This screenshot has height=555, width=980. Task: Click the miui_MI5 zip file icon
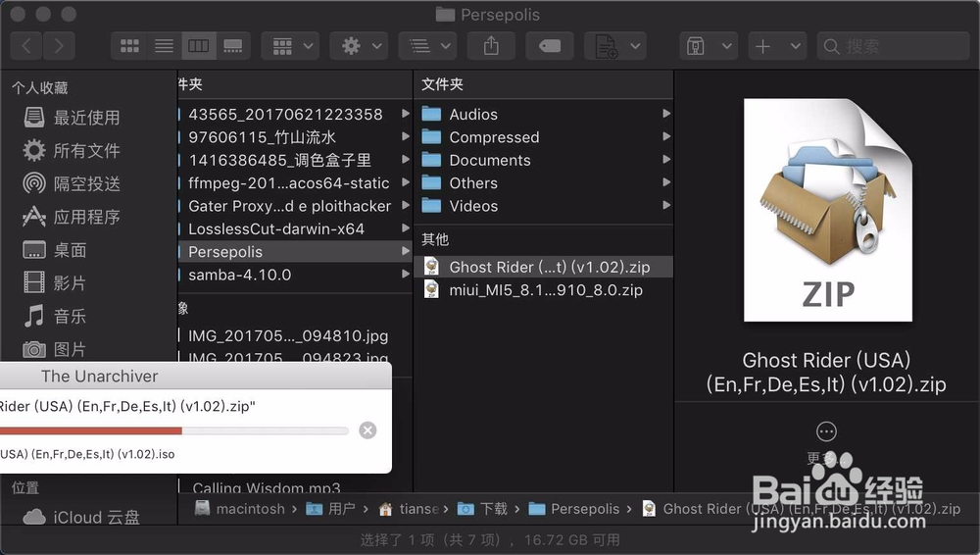point(431,289)
